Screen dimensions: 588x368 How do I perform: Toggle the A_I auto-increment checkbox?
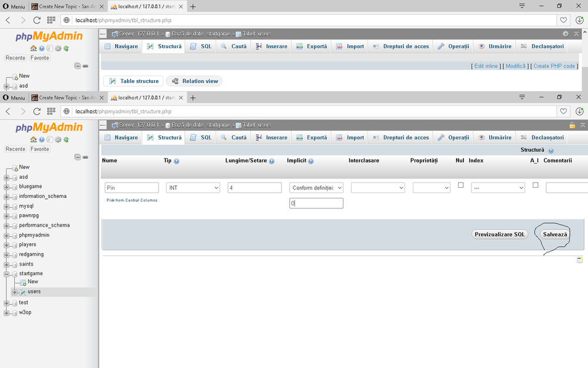pos(536,185)
